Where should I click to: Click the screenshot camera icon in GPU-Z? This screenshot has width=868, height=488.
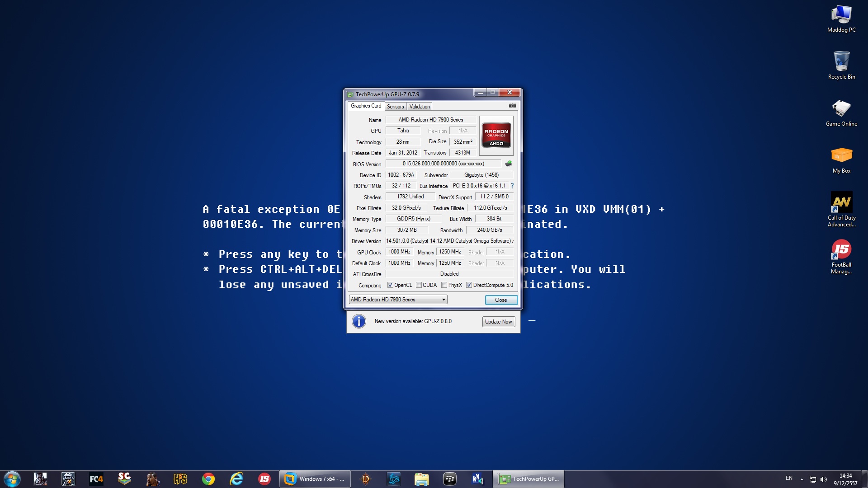[512, 106]
